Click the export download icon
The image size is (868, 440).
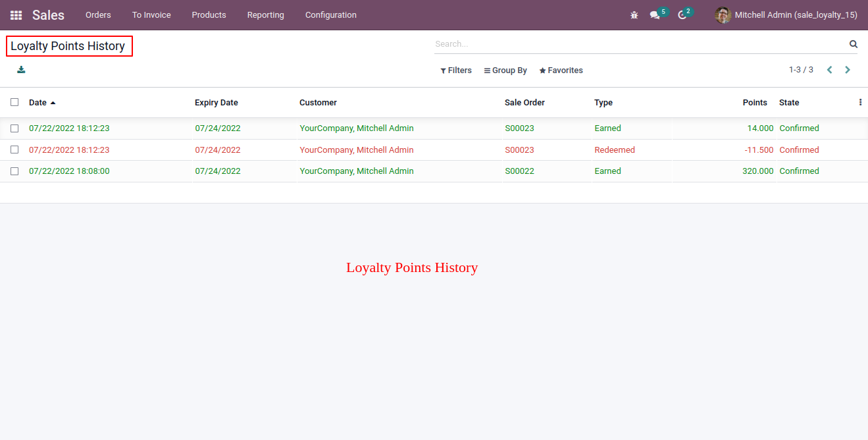[21, 69]
